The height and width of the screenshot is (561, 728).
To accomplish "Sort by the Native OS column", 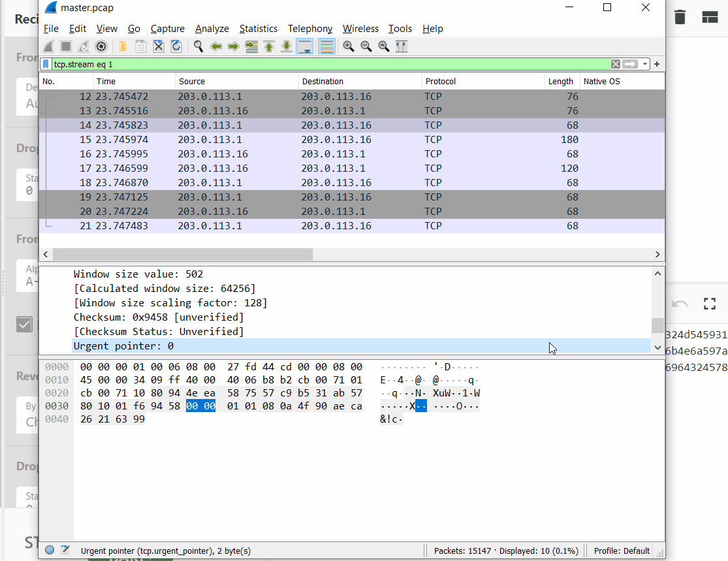I will tap(622, 81).
